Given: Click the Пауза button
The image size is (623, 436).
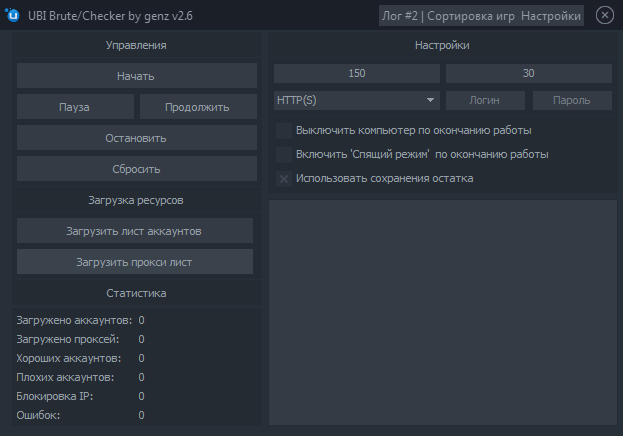Looking at the screenshot, I should coord(75,107).
